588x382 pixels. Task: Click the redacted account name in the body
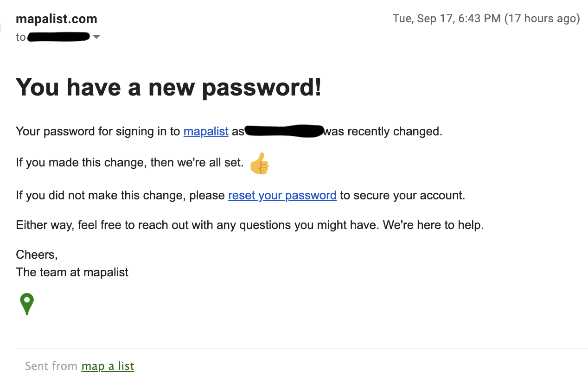click(x=284, y=131)
